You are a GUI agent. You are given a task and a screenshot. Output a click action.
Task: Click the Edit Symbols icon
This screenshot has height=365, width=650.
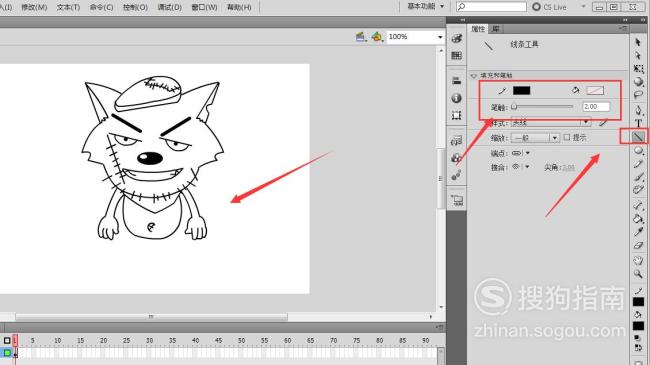click(377, 37)
